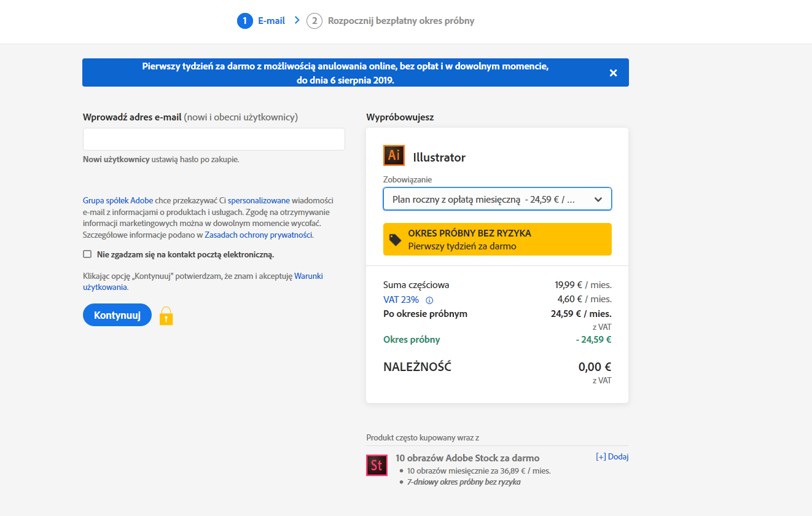
Task: Click the spersonalizowane link
Action: click(259, 200)
